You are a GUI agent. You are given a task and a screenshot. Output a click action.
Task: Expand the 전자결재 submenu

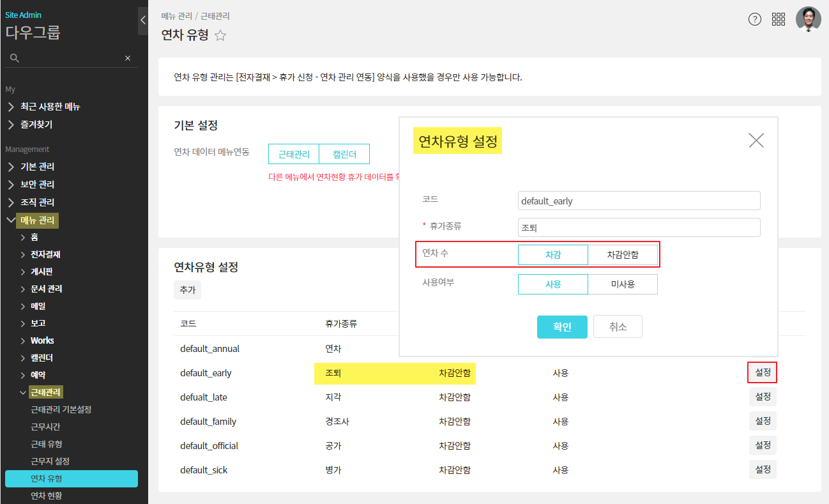pyautogui.click(x=23, y=254)
